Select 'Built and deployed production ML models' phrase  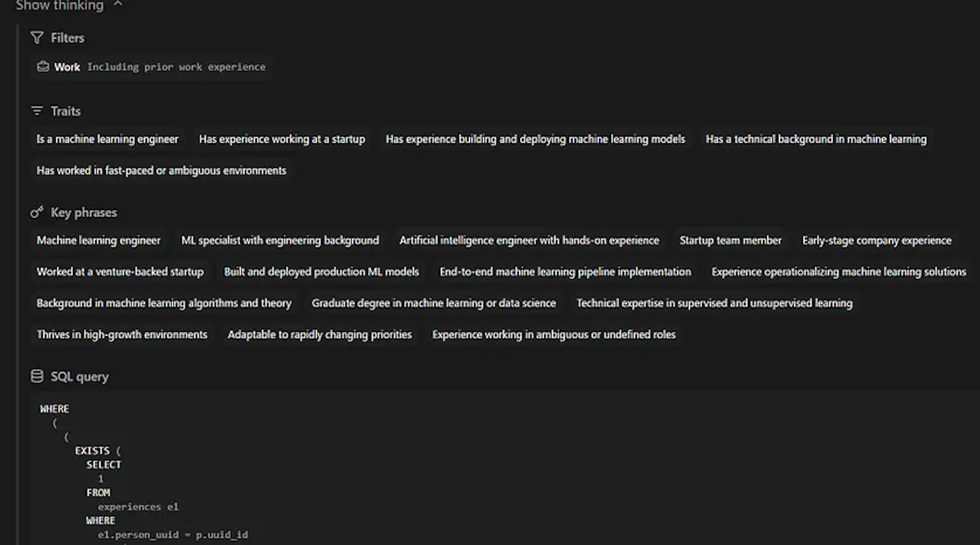click(322, 271)
